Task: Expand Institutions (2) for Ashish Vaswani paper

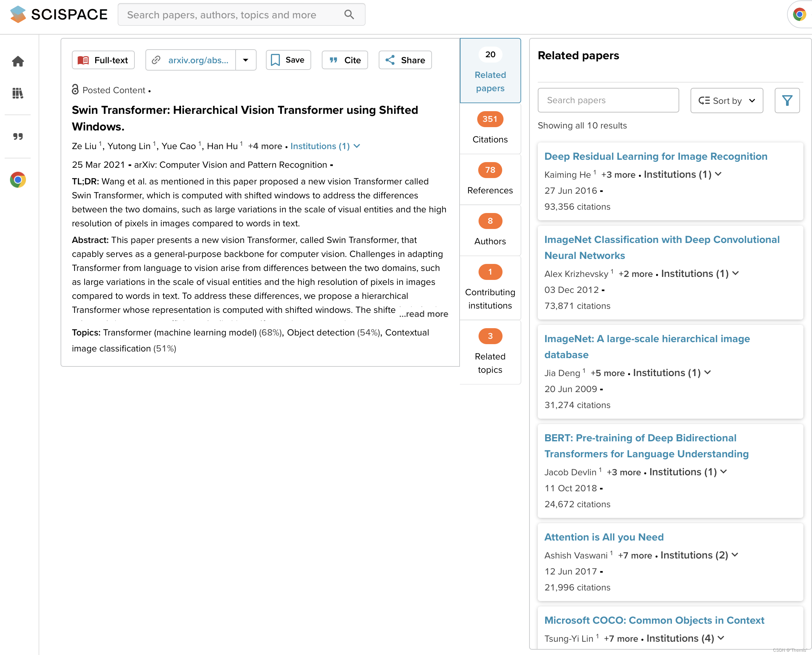Action: tap(699, 555)
